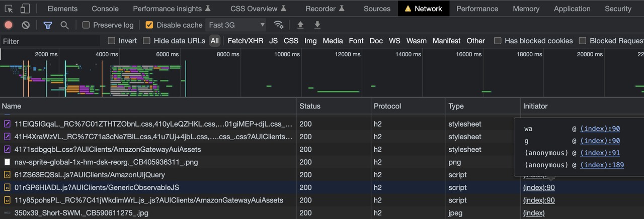Switch to the Elements tab
This screenshot has height=219, width=644.
tap(62, 9)
